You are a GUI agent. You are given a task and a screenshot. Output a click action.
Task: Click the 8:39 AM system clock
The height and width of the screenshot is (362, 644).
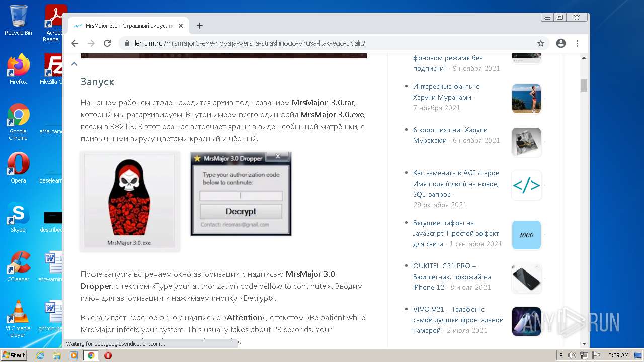click(618, 355)
